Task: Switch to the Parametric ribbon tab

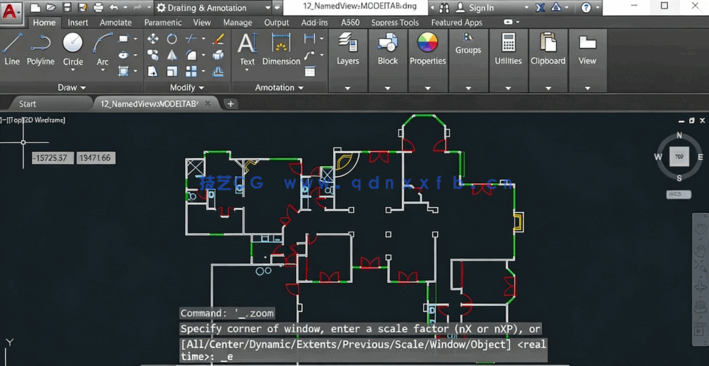Action: (163, 22)
